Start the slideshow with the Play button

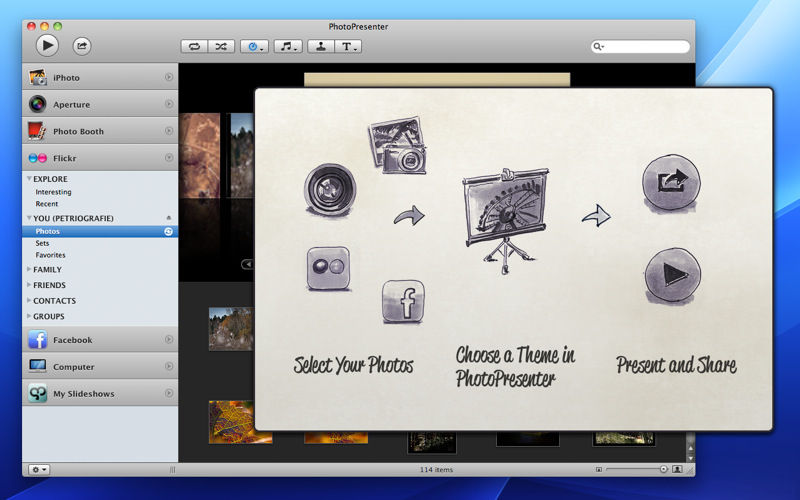tap(47, 45)
